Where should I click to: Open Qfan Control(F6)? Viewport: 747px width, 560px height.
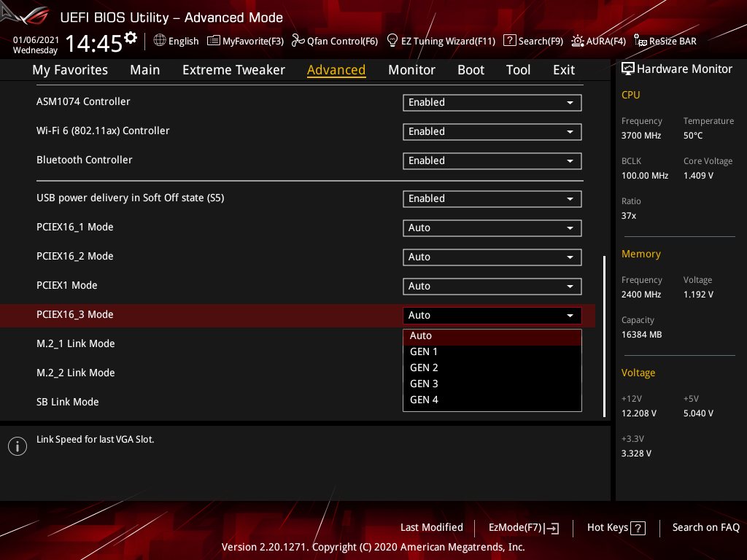tap(334, 41)
